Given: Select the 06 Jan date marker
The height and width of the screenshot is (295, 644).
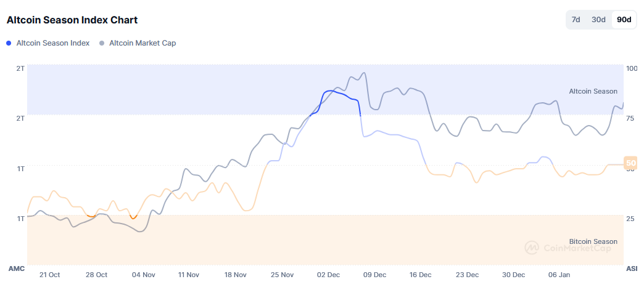Looking at the screenshot, I should [559, 275].
